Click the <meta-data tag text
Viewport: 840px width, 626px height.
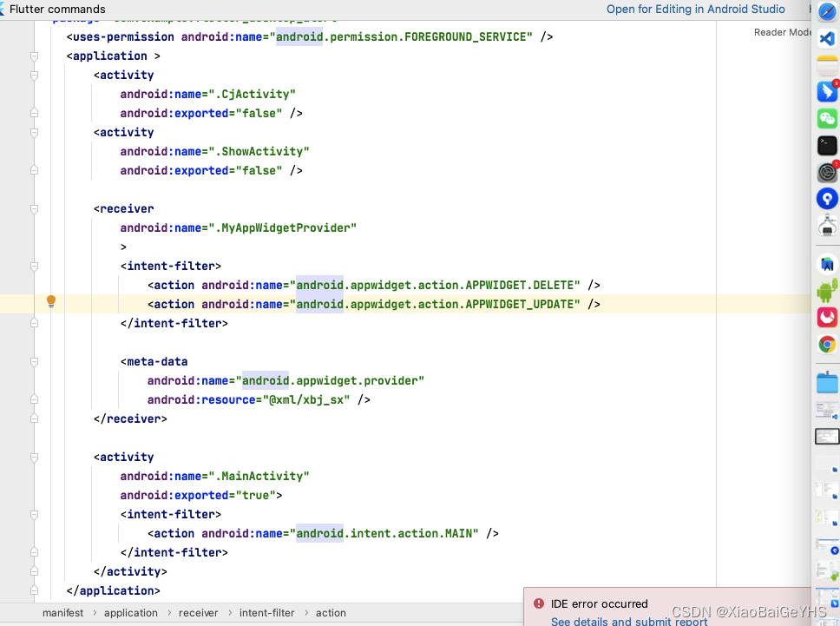coord(154,362)
